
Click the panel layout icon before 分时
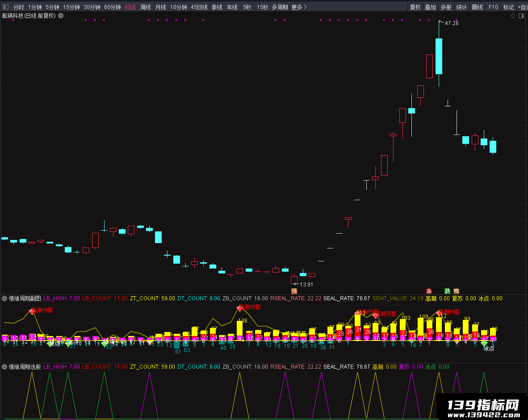click(5, 7)
